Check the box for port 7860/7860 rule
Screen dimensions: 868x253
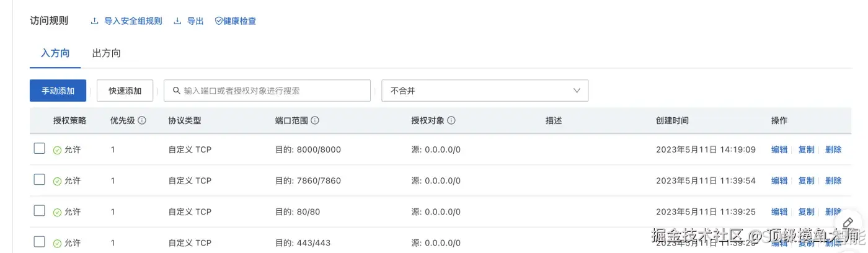(39, 179)
